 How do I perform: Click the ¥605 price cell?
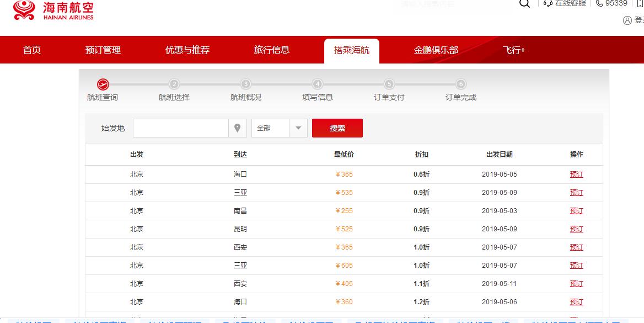pos(344,266)
